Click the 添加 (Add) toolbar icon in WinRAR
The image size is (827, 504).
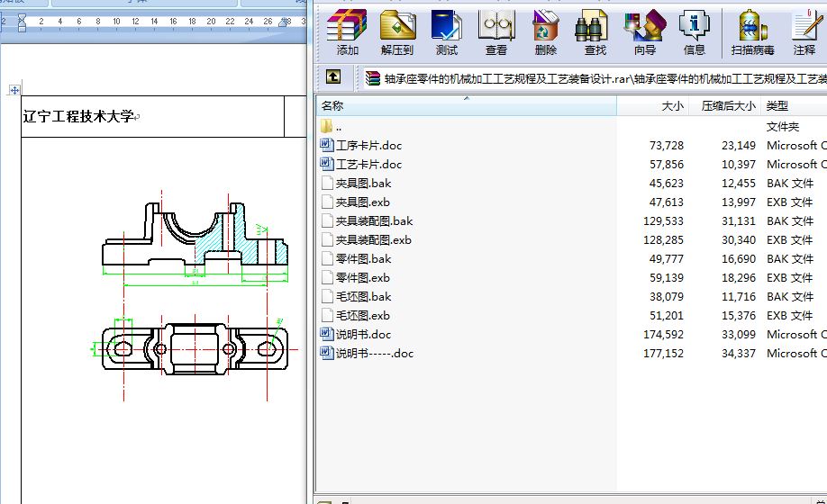point(347,31)
